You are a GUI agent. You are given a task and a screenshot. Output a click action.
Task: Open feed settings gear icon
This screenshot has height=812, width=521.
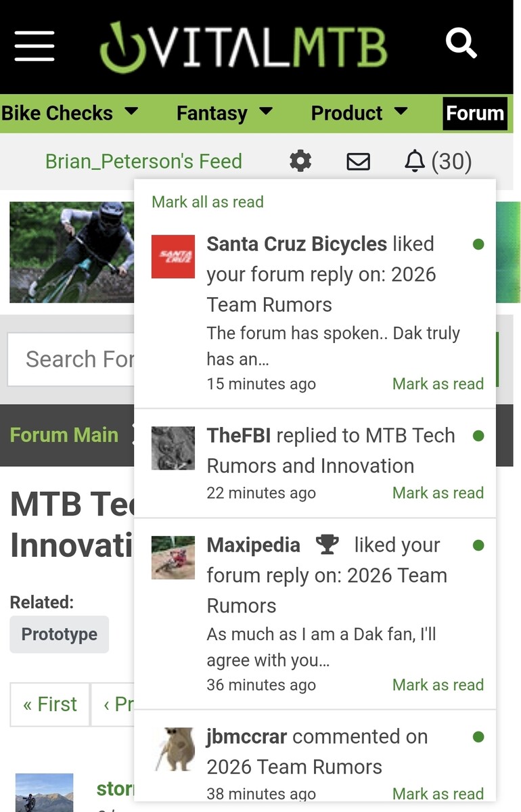coord(300,161)
